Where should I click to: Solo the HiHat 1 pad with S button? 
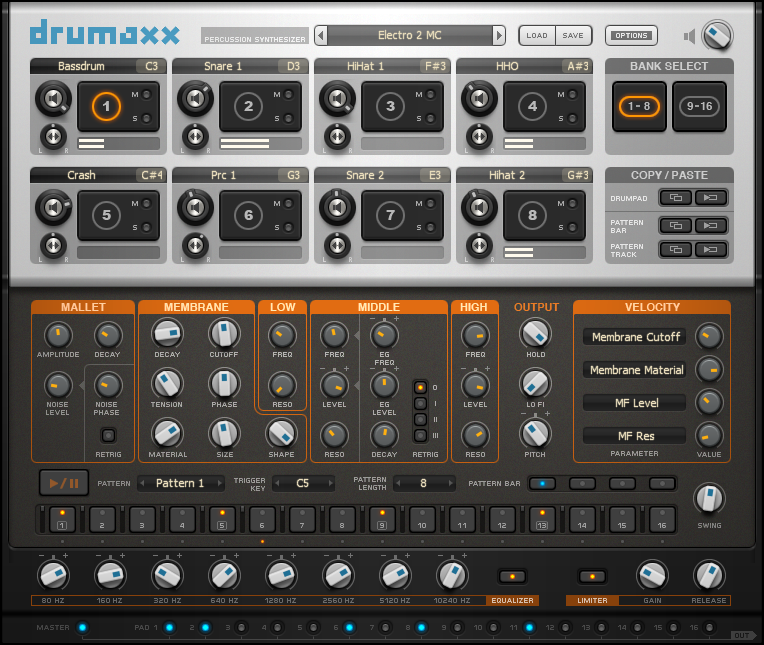pos(432,118)
